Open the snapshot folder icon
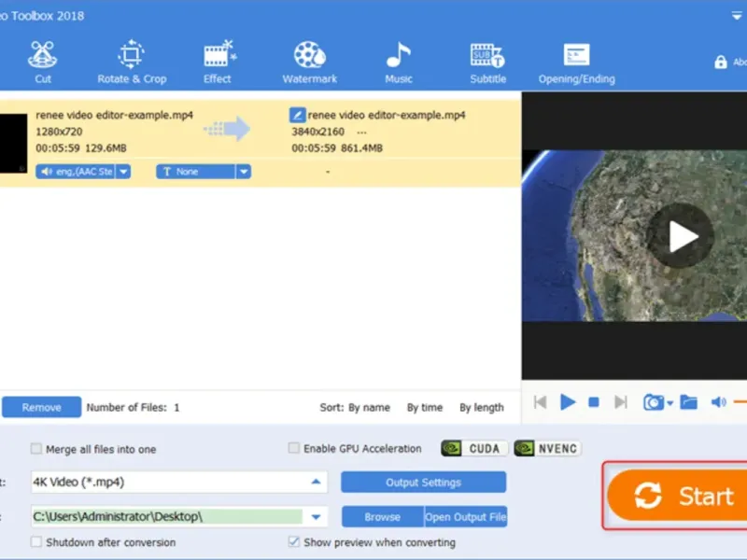Screen dimensions: 747x560 click(x=688, y=402)
